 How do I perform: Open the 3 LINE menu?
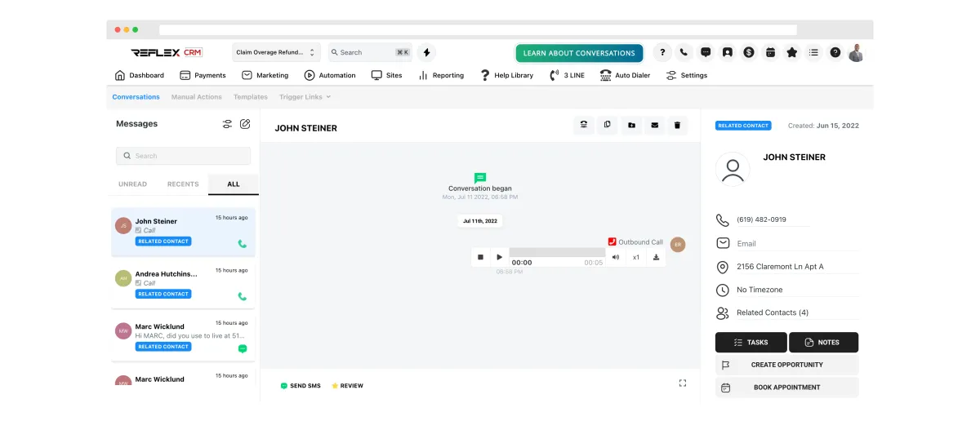point(567,75)
